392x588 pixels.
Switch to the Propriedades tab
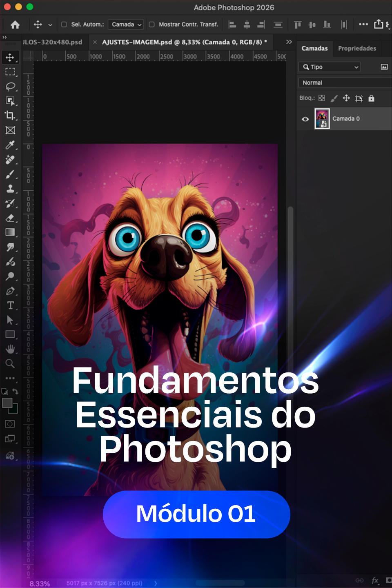pyautogui.click(x=357, y=48)
